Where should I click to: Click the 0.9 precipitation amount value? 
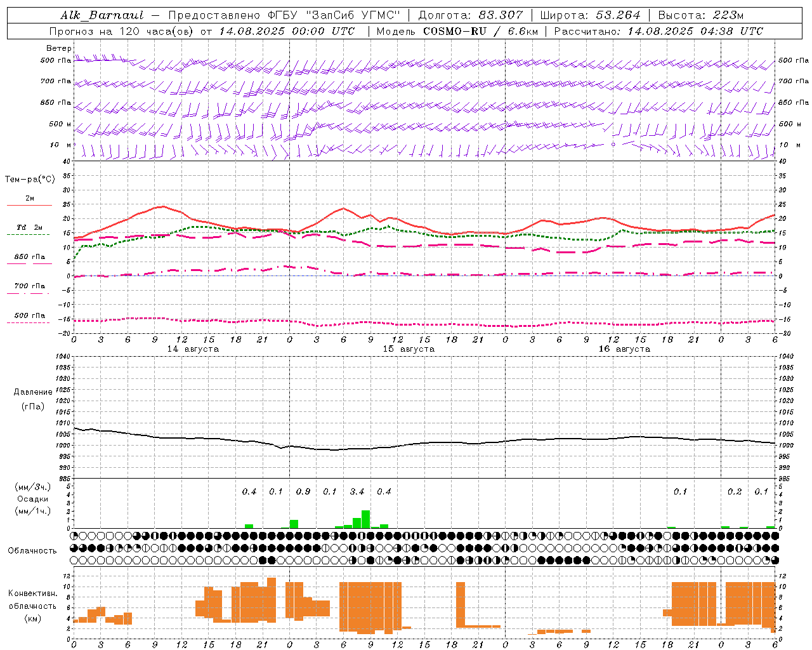pyautogui.click(x=303, y=492)
